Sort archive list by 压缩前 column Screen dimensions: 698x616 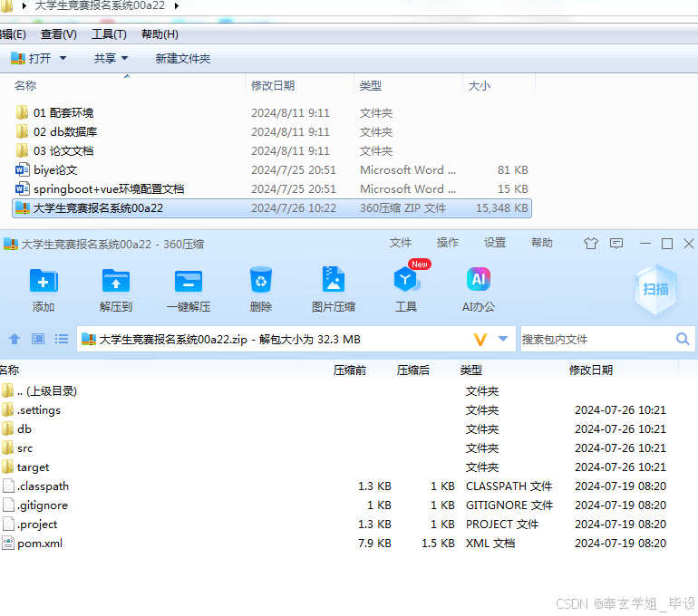350,370
